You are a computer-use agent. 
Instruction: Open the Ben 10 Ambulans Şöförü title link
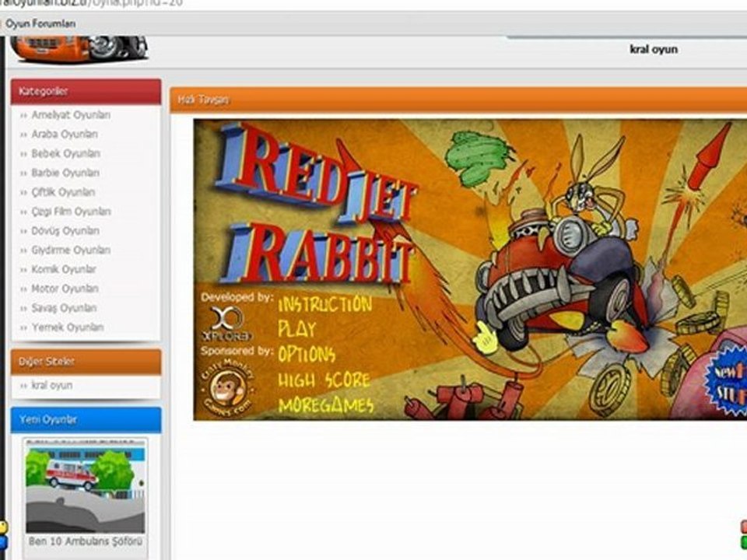pyautogui.click(x=86, y=541)
